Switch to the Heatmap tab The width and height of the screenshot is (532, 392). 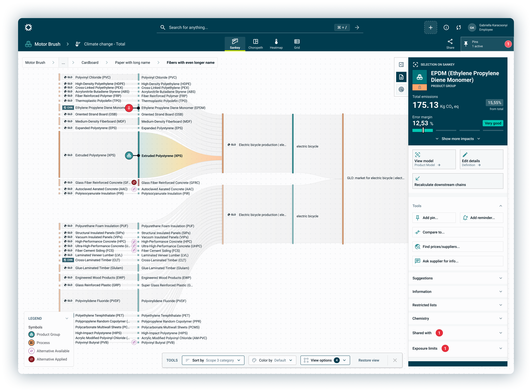point(276,44)
